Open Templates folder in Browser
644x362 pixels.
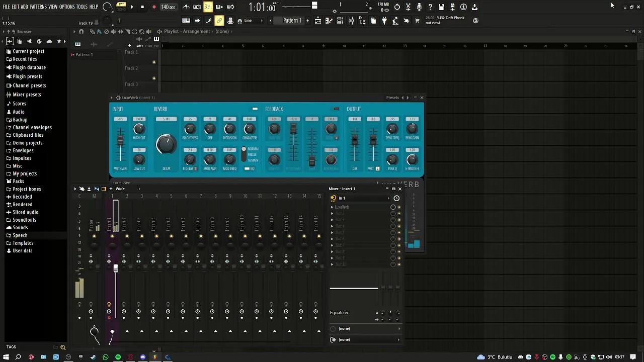(23, 243)
